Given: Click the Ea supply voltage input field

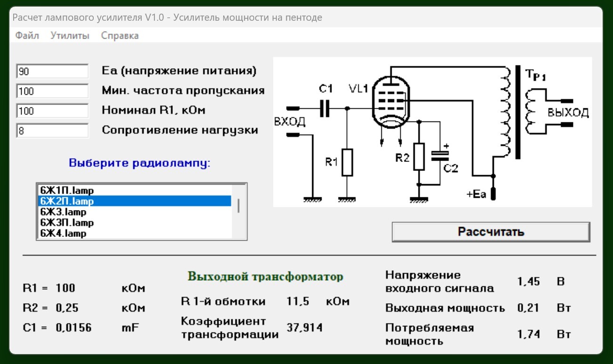Looking at the screenshot, I should click(x=52, y=71).
